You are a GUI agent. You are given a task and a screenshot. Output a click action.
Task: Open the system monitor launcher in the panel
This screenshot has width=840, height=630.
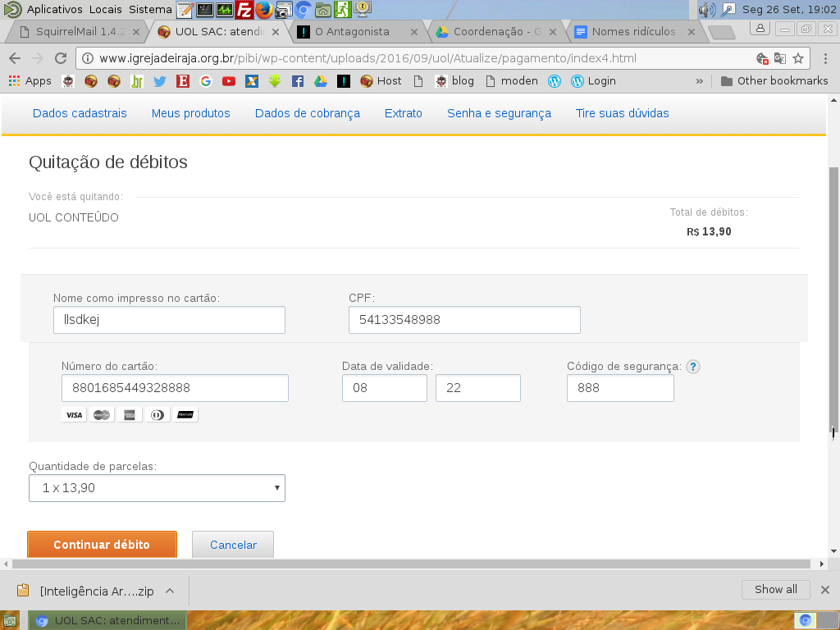coord(225,9)
